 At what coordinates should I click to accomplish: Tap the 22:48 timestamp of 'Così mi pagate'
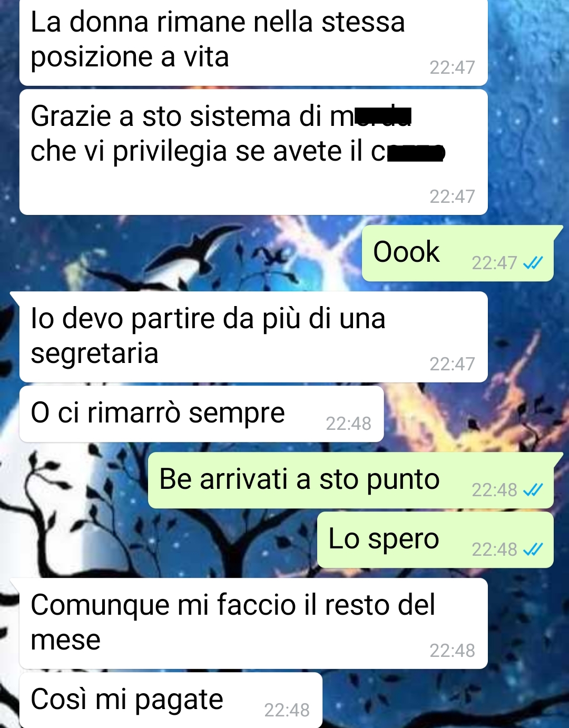(x=287, y=710)
